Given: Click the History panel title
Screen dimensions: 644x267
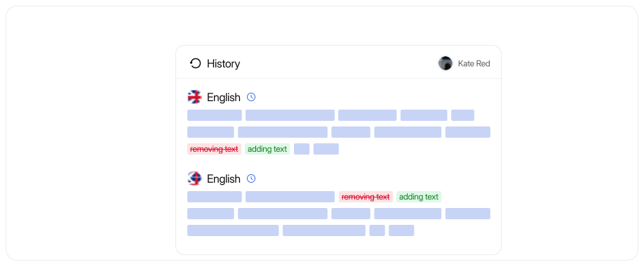Looking at the screenshot, I should point(223,64).
